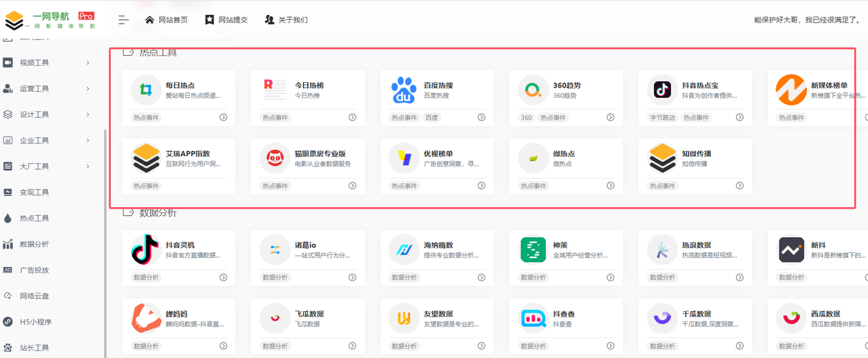Click the 百度 tag on 百度热搜 card

(x=432, y=118)
